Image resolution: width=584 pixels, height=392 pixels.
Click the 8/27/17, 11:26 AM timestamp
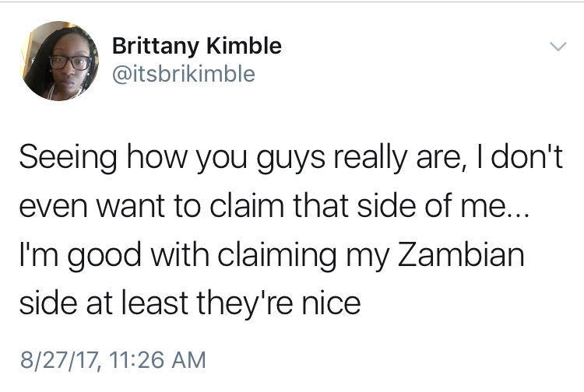[x=113, y=360]
